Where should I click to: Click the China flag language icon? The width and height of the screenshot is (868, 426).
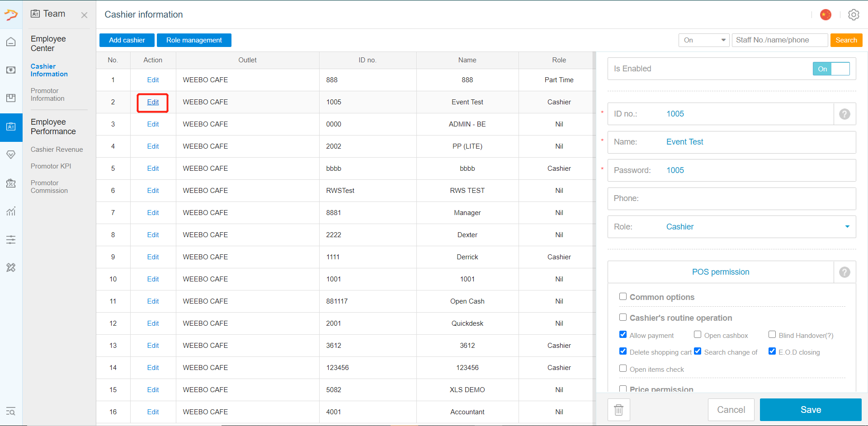(x=826, y=15)
